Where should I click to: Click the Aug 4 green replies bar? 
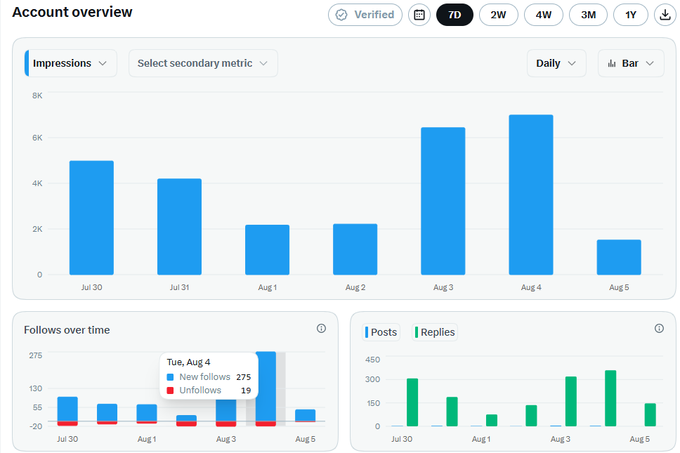611,398
